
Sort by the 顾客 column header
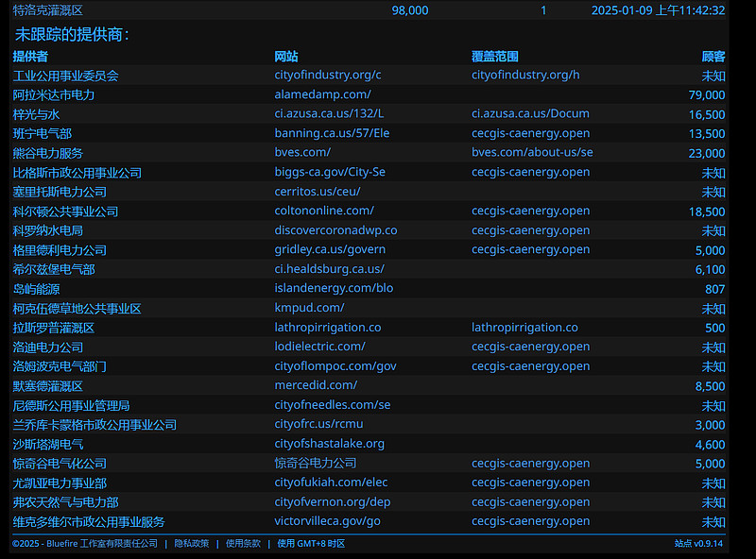(x=713, y=57)
